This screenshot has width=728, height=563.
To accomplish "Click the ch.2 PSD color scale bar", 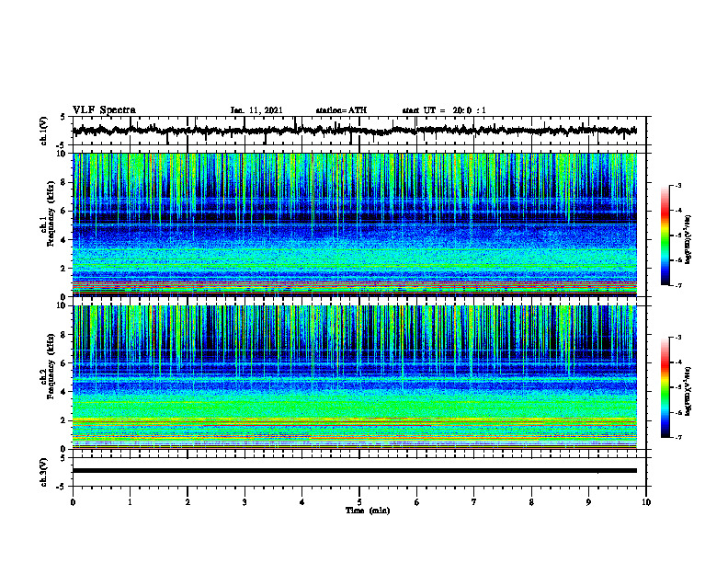I will 665,387.
